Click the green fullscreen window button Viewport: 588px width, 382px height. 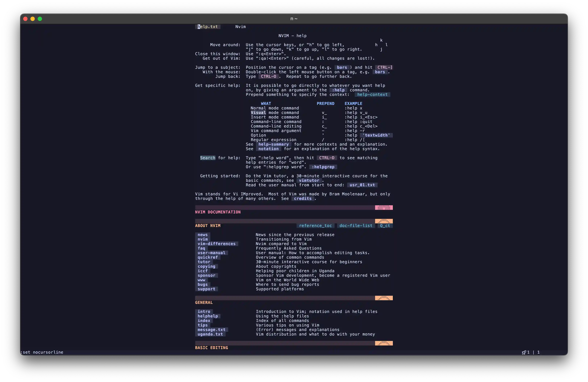point(40,19)
